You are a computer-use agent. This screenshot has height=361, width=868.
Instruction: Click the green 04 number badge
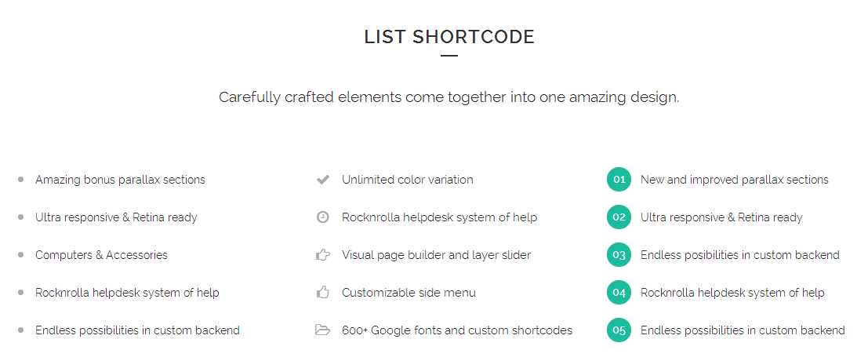click(619, 293)
